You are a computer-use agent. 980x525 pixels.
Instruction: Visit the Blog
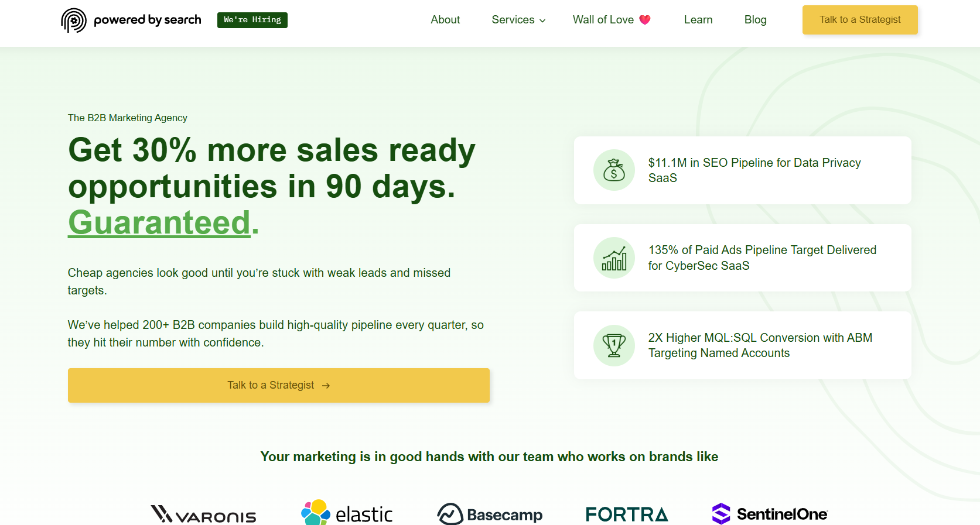756,20
